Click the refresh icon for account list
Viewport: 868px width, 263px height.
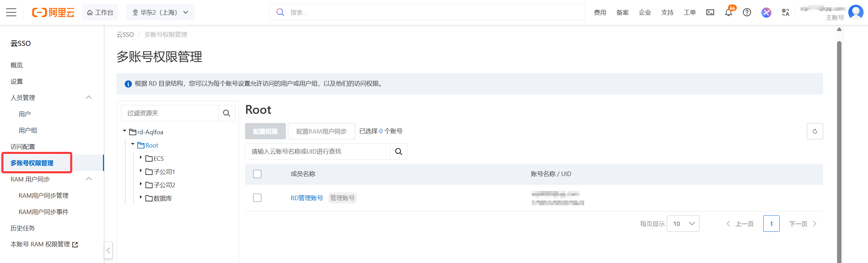815,131
